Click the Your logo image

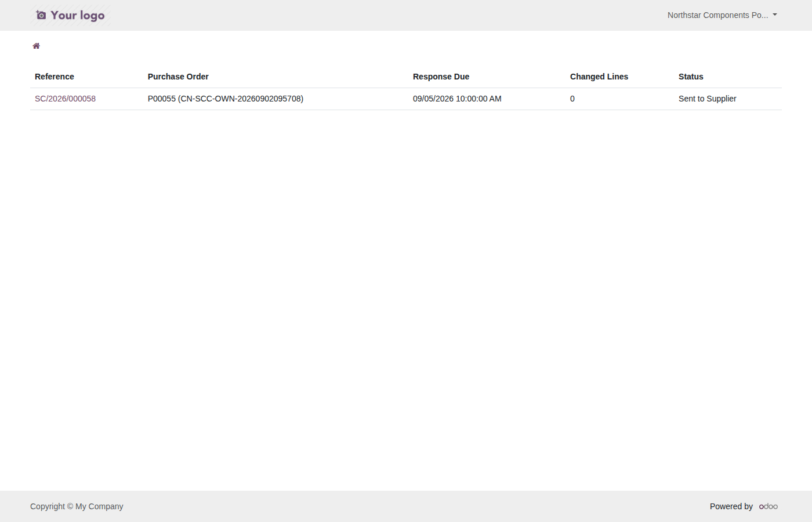click(x=70, y=15)
